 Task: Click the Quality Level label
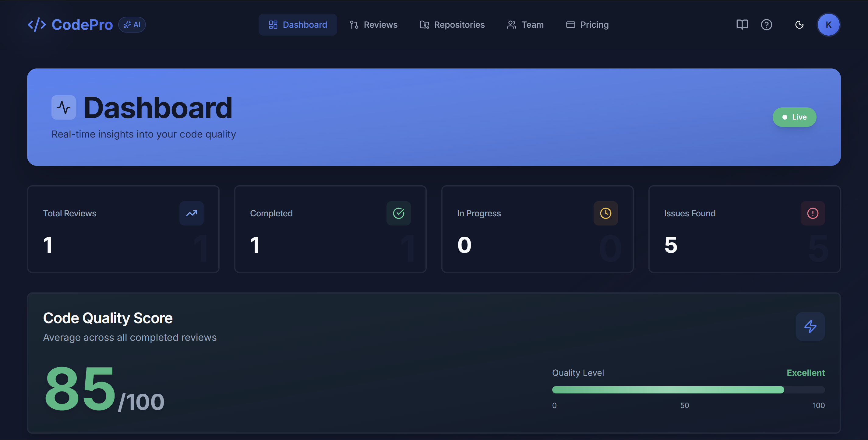click(x=578, y=373)
